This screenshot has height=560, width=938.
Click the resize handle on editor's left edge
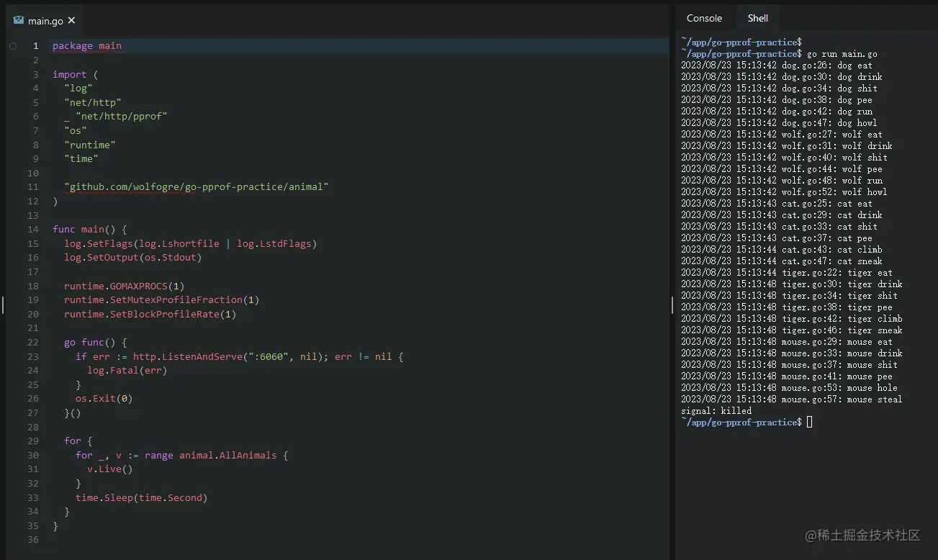click(2, 305)
